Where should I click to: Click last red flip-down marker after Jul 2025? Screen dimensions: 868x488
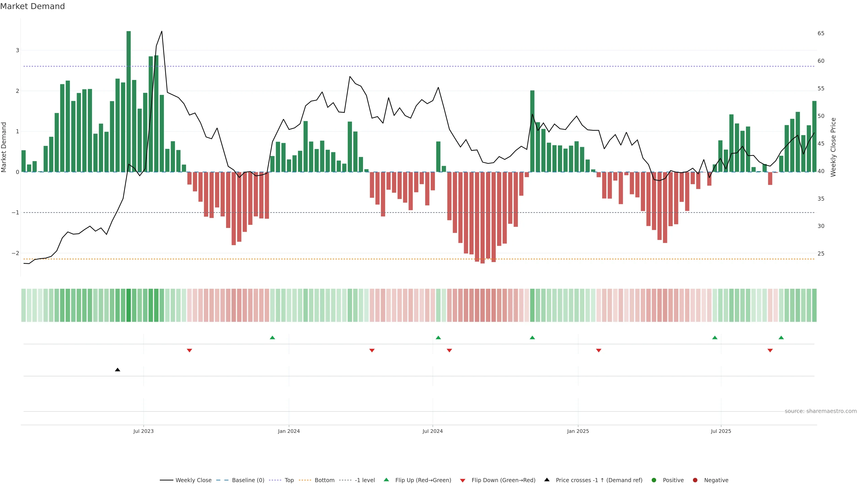tap(770, 351)
